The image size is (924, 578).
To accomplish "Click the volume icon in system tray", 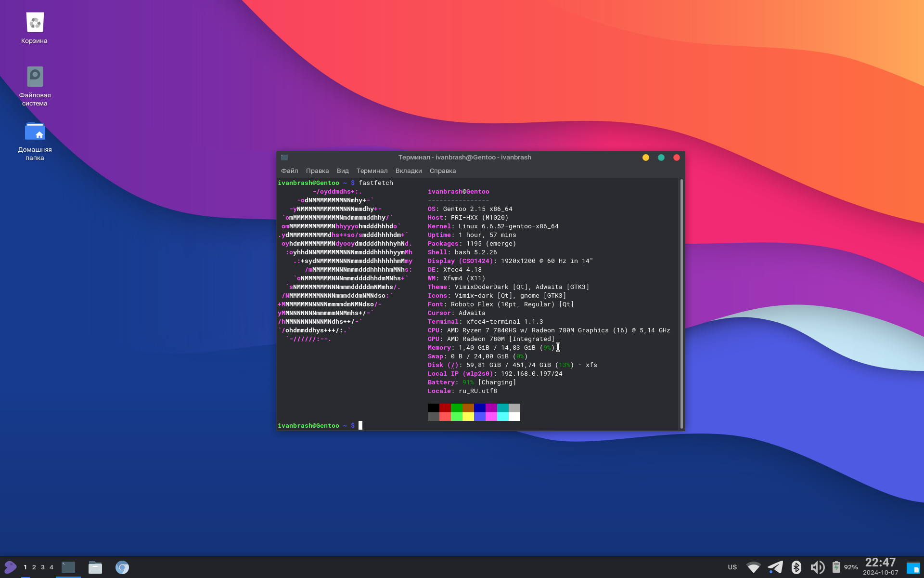I will pyautogui.click(x=816, y=566).
